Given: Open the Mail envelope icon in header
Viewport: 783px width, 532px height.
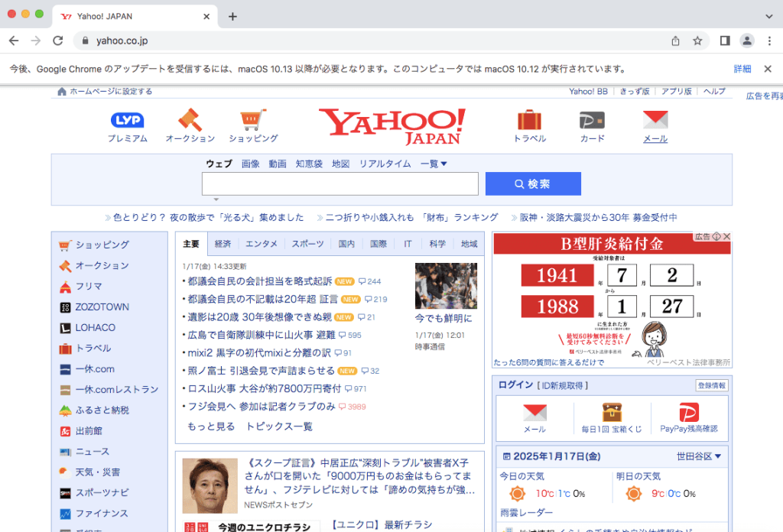Looking at the screenshot, I should [x=655, y=120].
